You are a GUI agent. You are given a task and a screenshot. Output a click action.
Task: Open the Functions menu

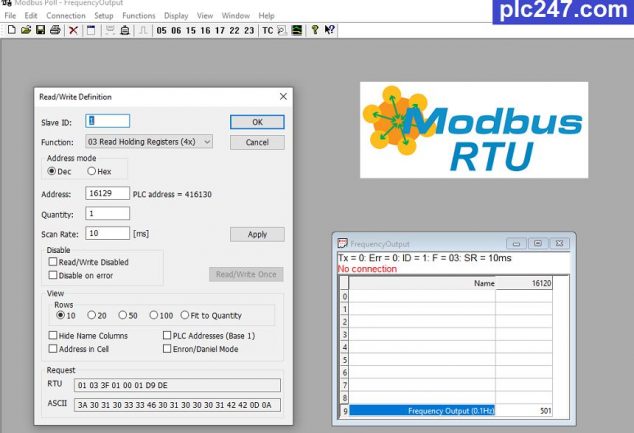coord(139,16)
